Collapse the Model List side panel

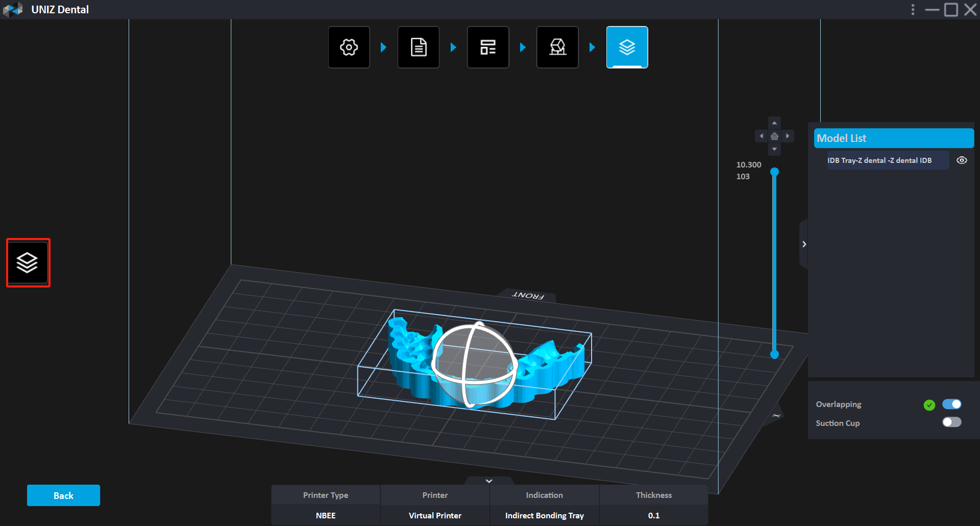point(804,244)
